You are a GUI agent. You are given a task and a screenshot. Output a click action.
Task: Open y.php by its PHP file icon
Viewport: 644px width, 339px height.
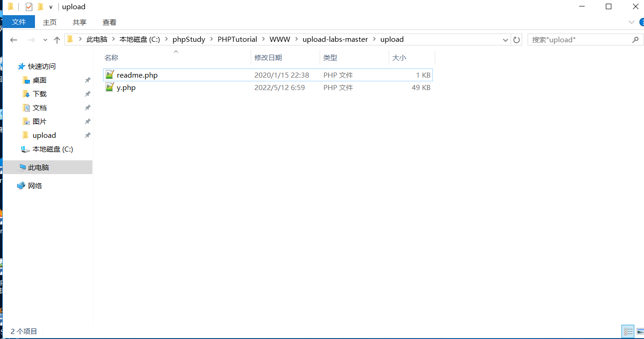(110, 87)
